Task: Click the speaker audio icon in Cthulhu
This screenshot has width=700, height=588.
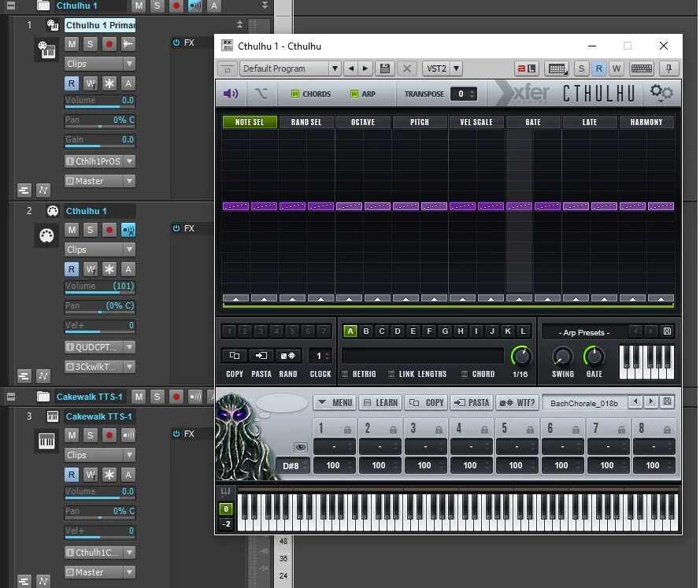Action: pos(231,93)
